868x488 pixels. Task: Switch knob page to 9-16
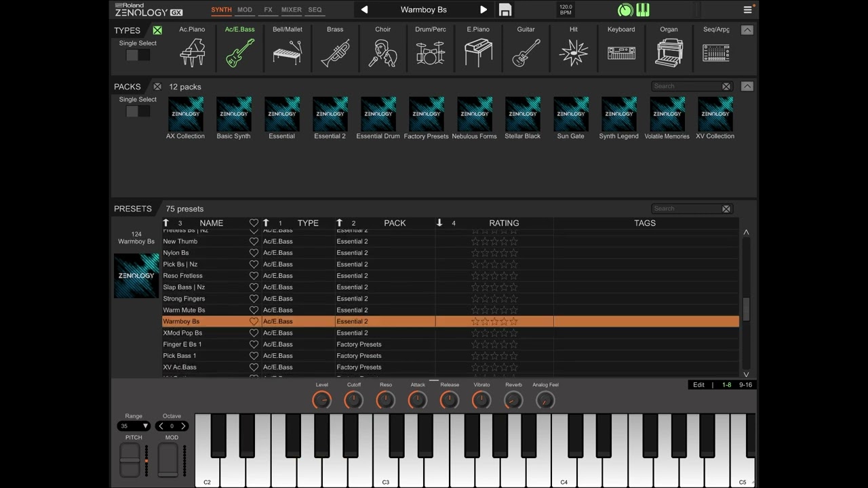pos(745,385)
